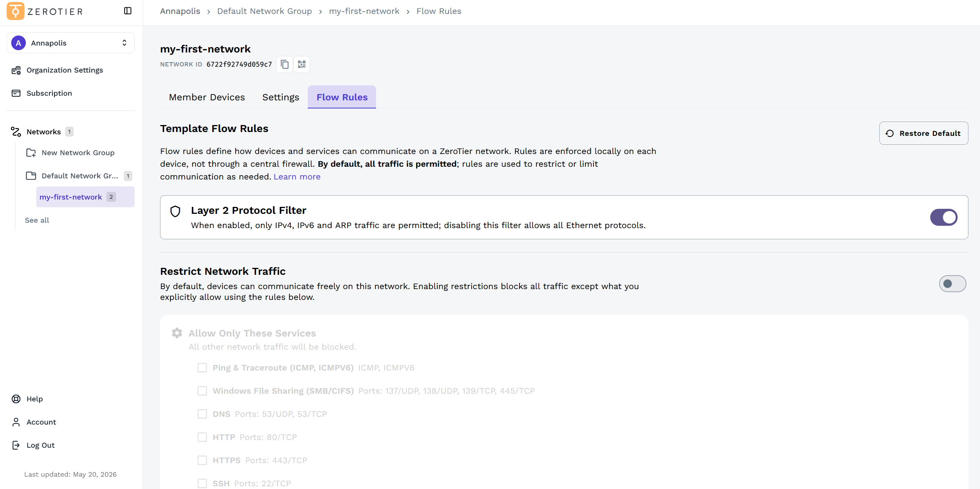Screen dimensions: 980x489
Task: Click the Account person icon
Action: point(16,422)
